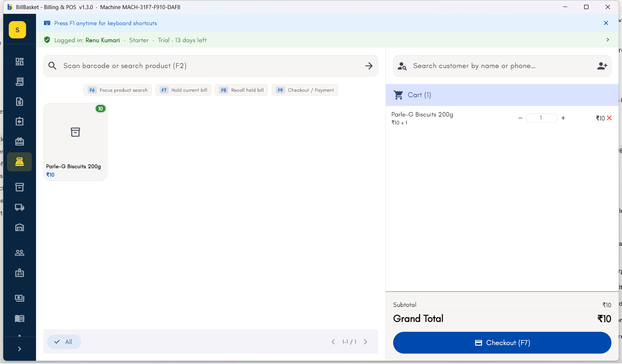
Task: Click the F7 Hold current bill shortcut
Action: (183, 90)
